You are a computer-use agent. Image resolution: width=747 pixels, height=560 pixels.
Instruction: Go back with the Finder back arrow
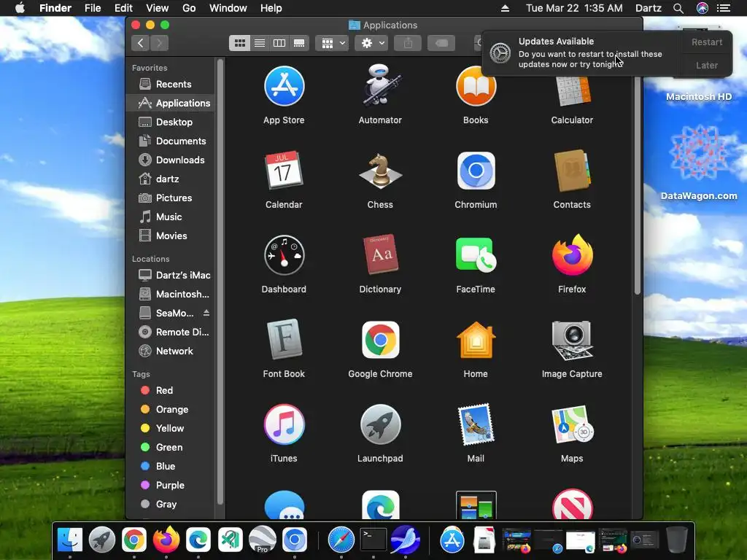(x=141, y=43)
